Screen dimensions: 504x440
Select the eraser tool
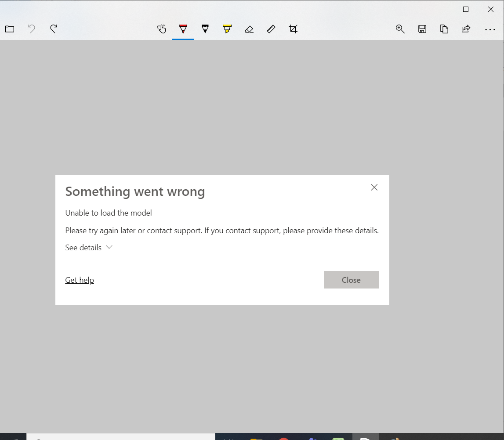pyautogui.click(x=249, y=29)
